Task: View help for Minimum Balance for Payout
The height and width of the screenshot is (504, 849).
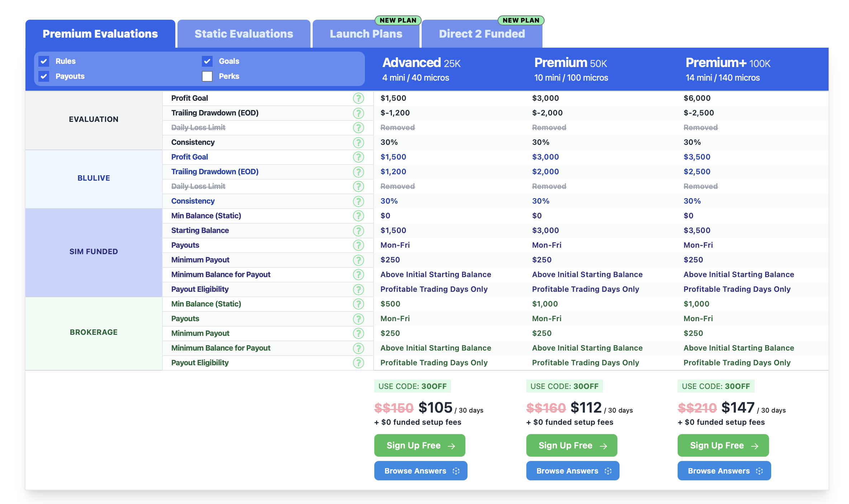Action: (359, 274)
